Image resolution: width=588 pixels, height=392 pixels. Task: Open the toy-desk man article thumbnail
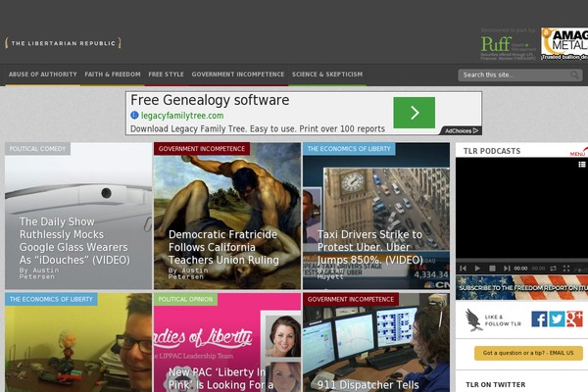78,342
